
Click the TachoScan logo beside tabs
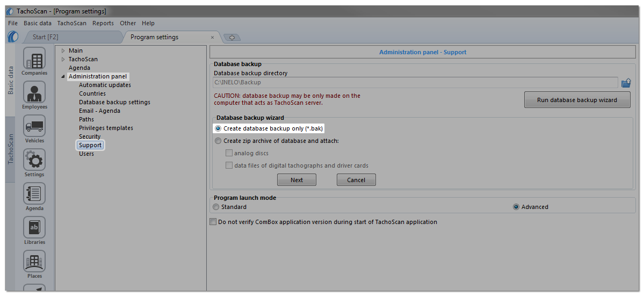(13, 37)
